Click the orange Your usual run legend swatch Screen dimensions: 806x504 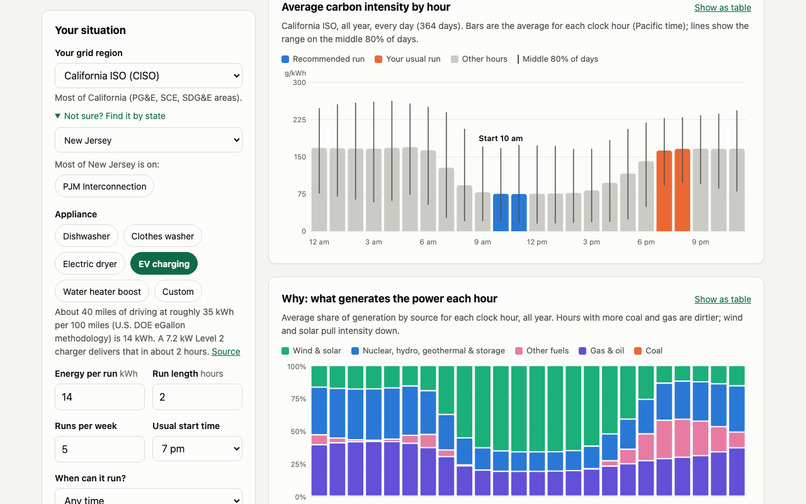click(378, 59)
